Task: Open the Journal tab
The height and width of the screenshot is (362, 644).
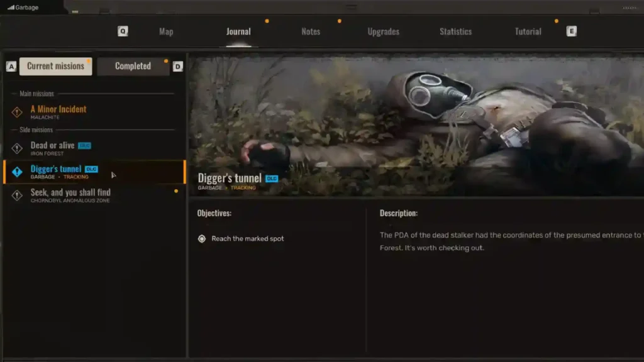Action: tap(238, 31)
